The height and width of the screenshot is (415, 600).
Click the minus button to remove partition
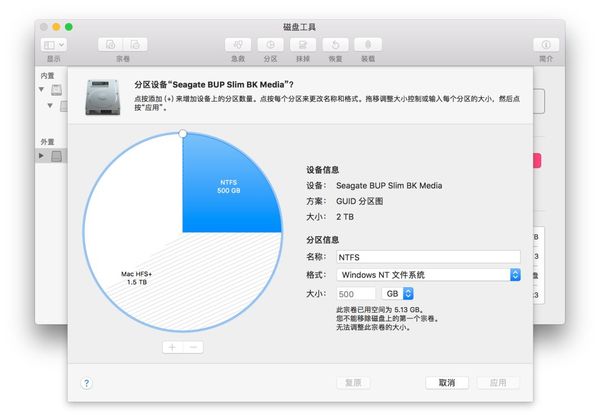pyautogui.click(x=193, y=347)
